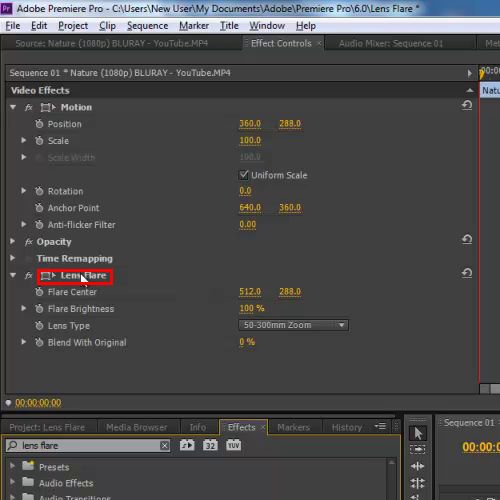Toggle animation stopwatch for Anti-flicker Filter
The width and height of the screenshot is (500, 500).
tap(39, 225)
